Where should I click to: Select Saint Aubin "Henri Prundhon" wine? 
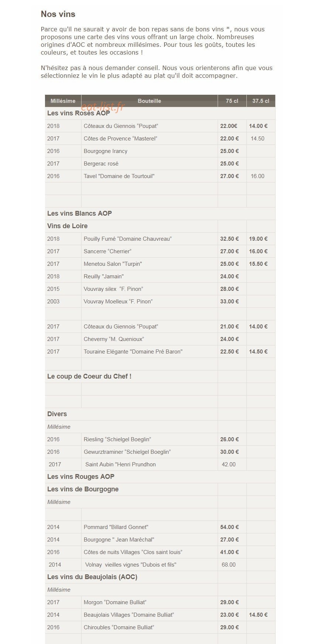click(121, 464)
